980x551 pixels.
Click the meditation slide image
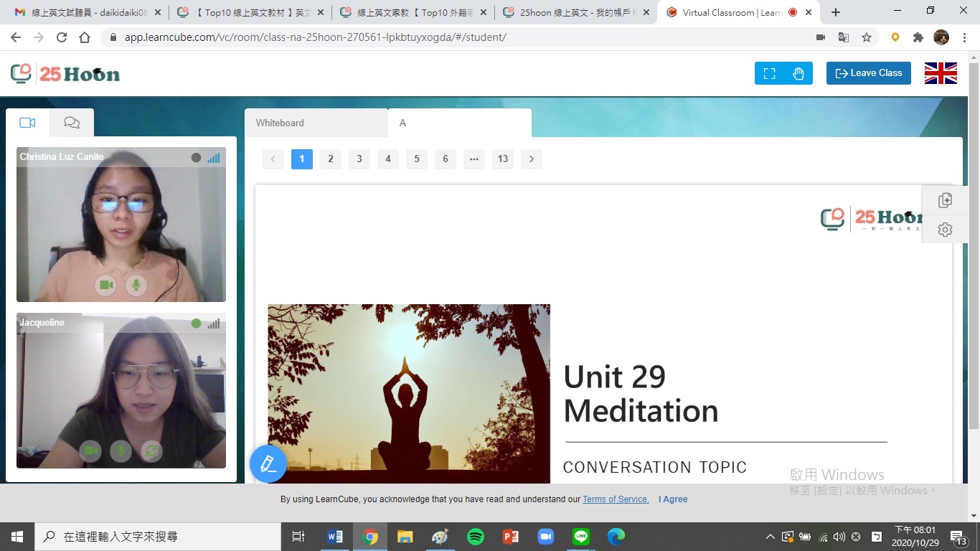coord(409,394)
